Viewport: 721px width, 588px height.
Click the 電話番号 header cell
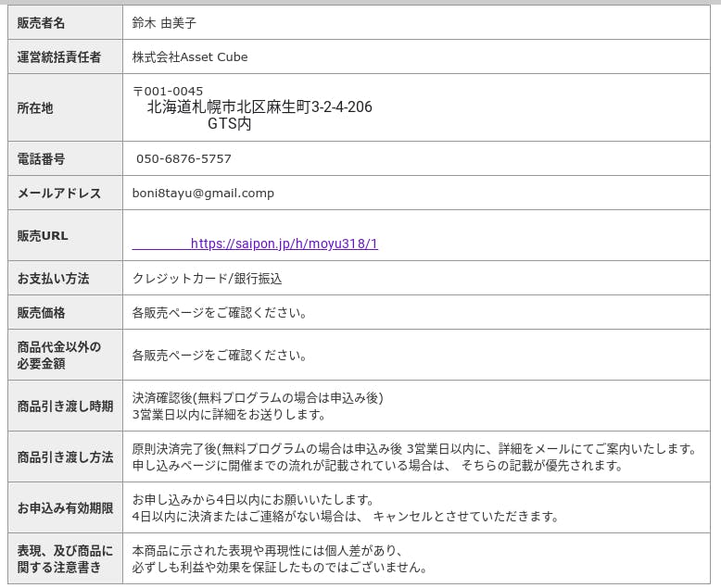[42, 159]
